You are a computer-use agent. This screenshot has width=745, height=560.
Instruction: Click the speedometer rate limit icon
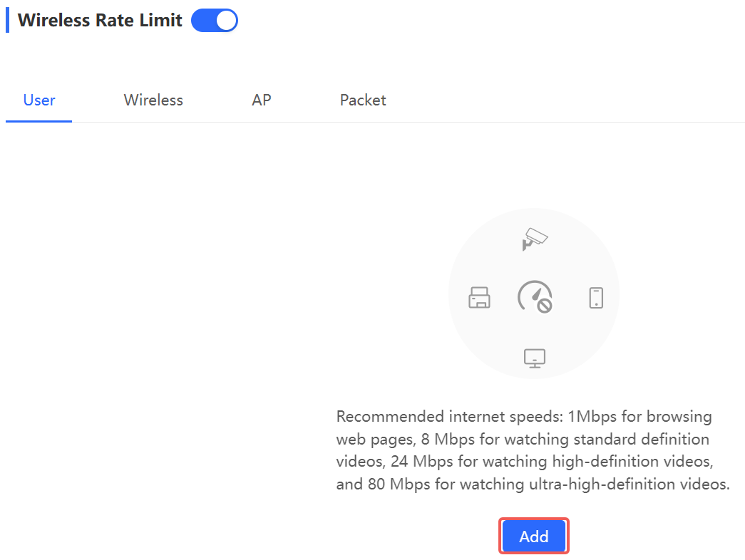pos(533,296)
